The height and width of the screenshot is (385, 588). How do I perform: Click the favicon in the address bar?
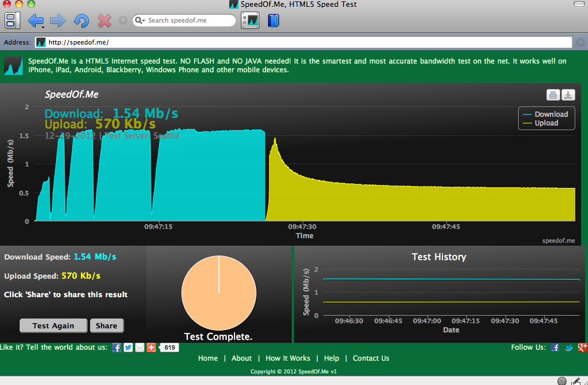pos(41,42)
